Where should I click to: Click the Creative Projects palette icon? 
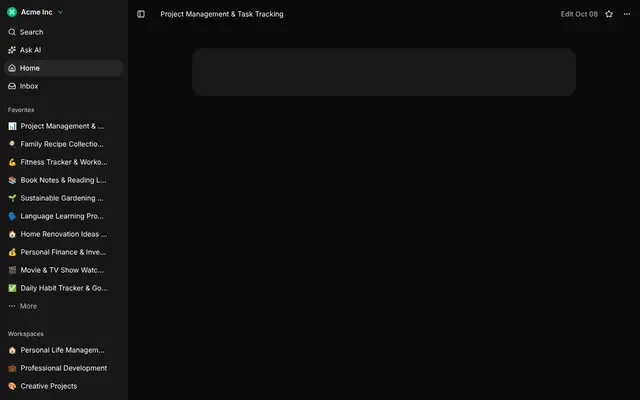(12, 386)
